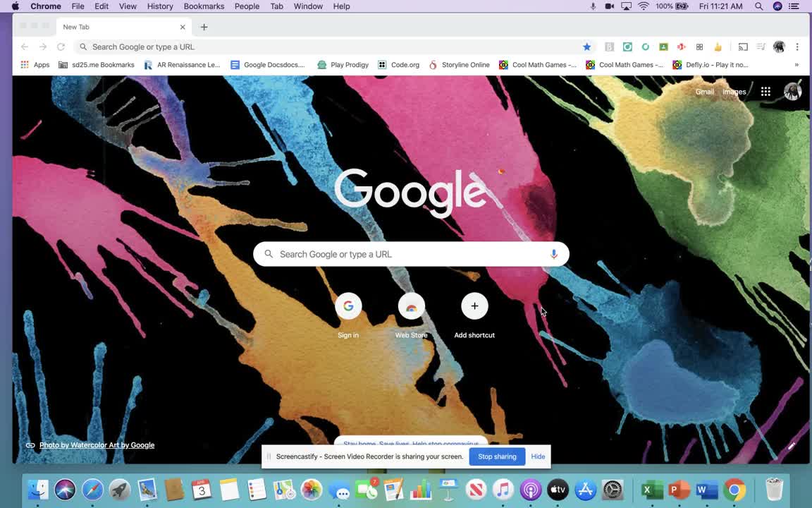Open the People menu

coord(247,6)
